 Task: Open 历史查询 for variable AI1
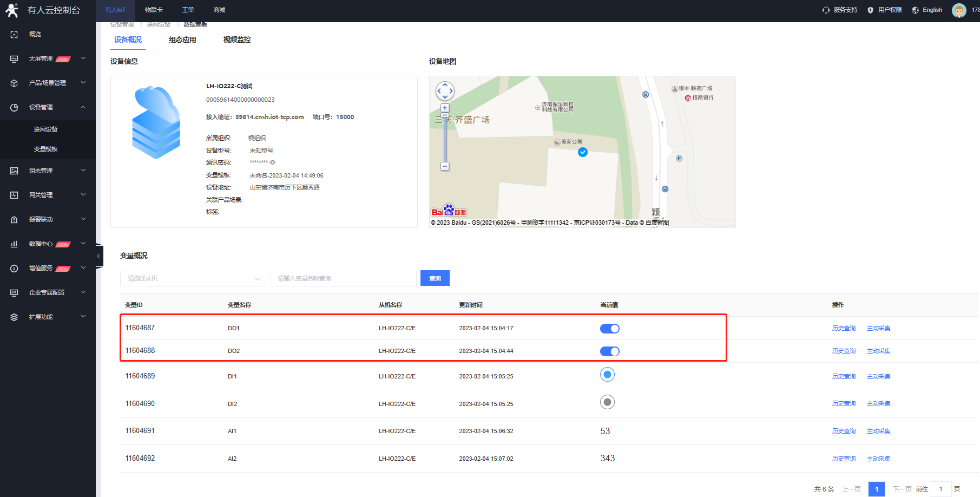(x=844, y=431)
